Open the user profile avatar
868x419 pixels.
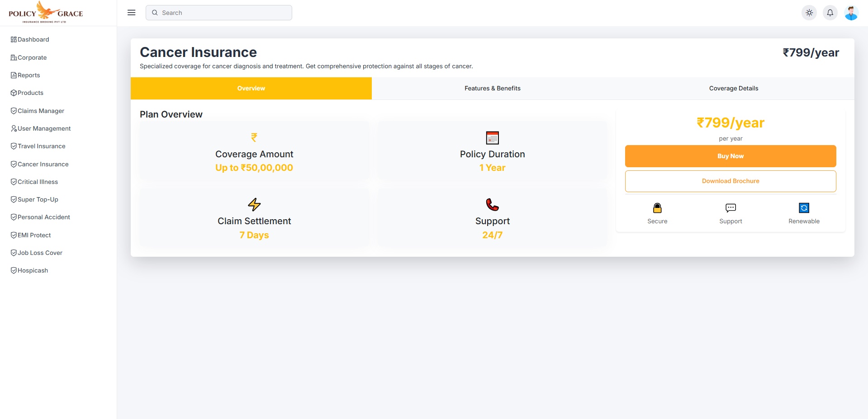(x=851, y=13)
